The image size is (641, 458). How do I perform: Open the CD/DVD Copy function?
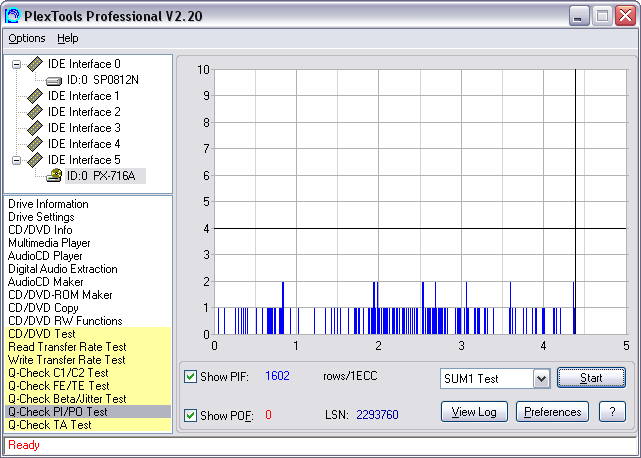point(43,308)
